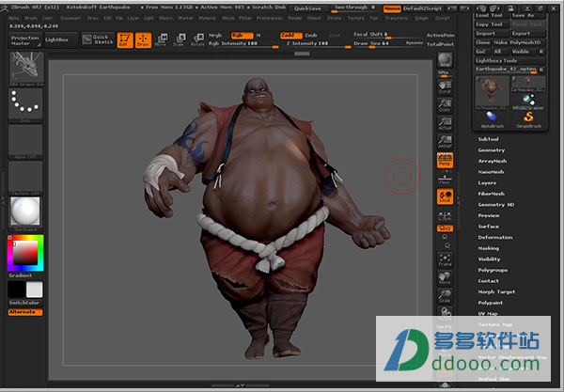Viewport: 564px width, 392px height.
Task: Open the Preferences menu
Action: [269, 18]
